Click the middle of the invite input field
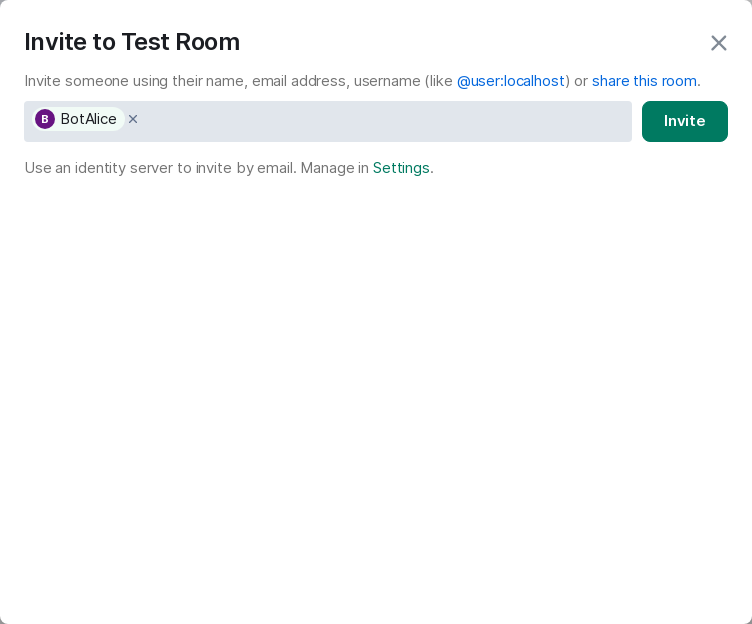This screenshot has height=624, width=752. point(380,121)
